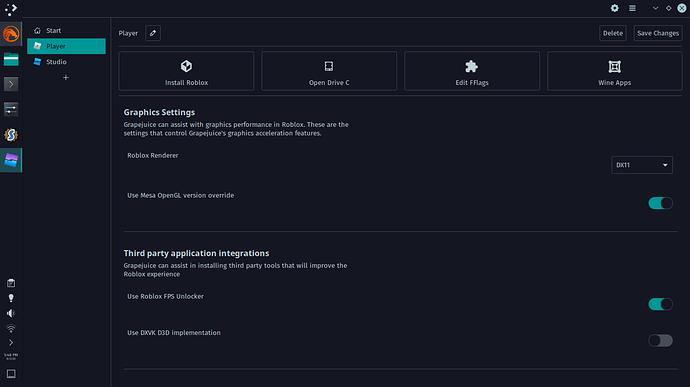690x387 pixels.
Task: Open Grapejuice settings gear icon
Action: pos(615,8)
